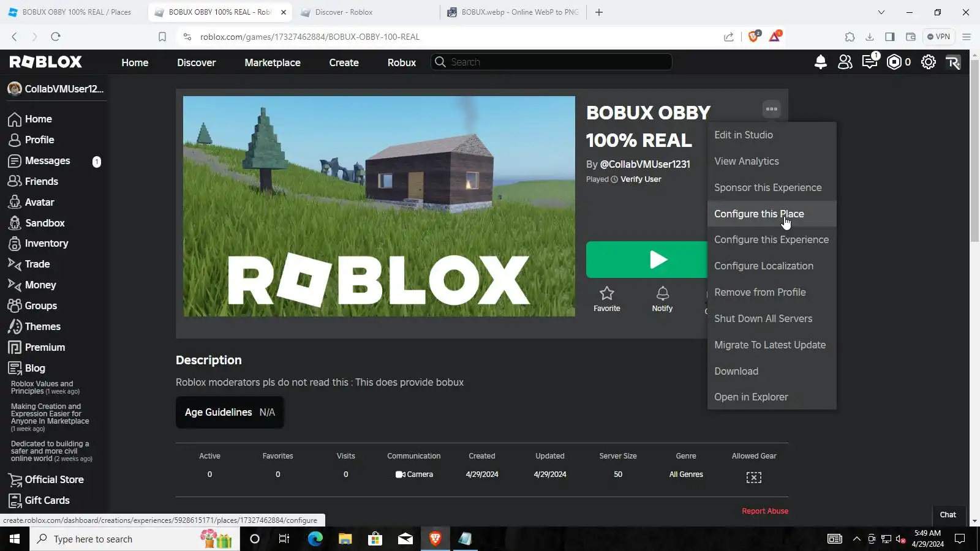Image resolution: width=980 pixels, height=551 pixels.
Task: Click the game thumbnail image
Action: click(x=379, y=206)
